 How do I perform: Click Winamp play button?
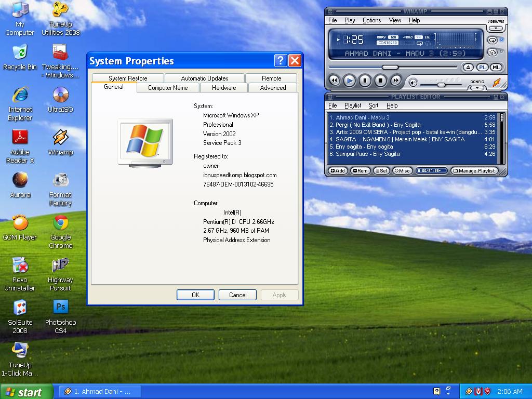pos(350,81)
